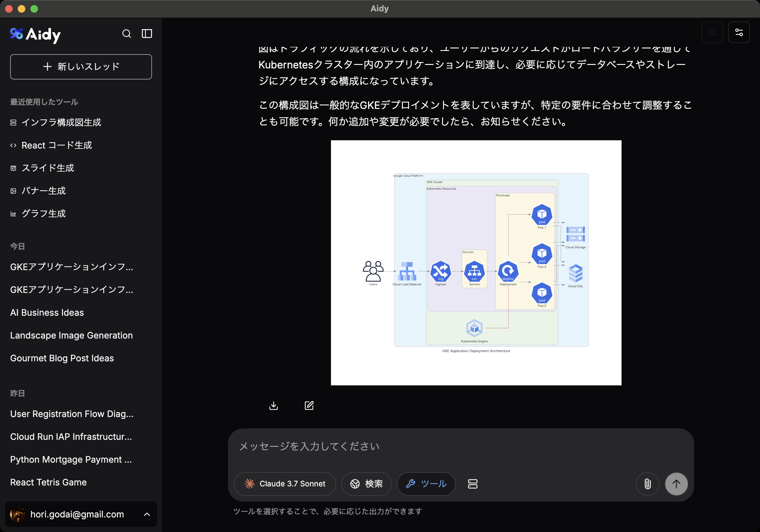The height and width of the screenshot is (532, 760).
Task: Click the Aidy window title bar
Action: (380, 9)
